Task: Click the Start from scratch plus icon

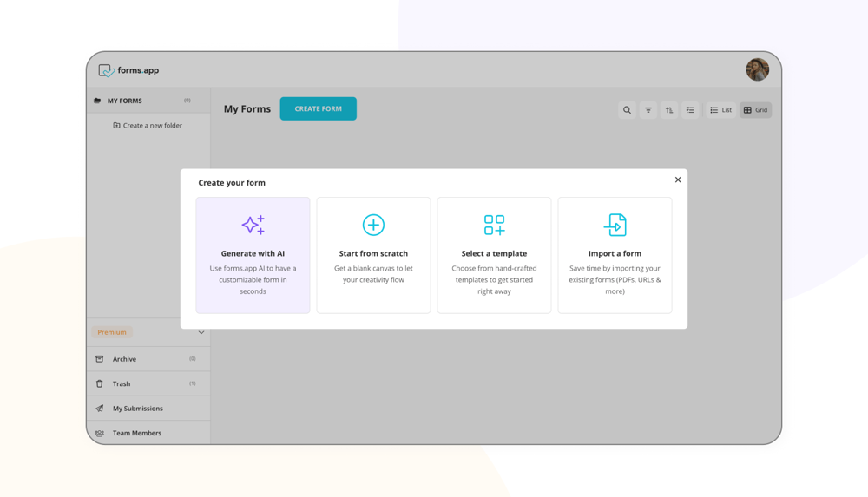Action: pyautogui.click(x=373, y=225)
